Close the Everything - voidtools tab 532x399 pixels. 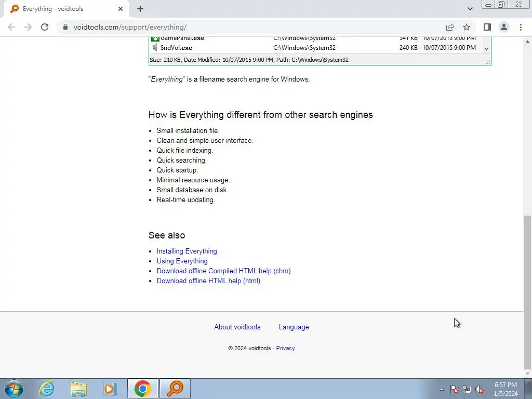(x=121, y=9)
